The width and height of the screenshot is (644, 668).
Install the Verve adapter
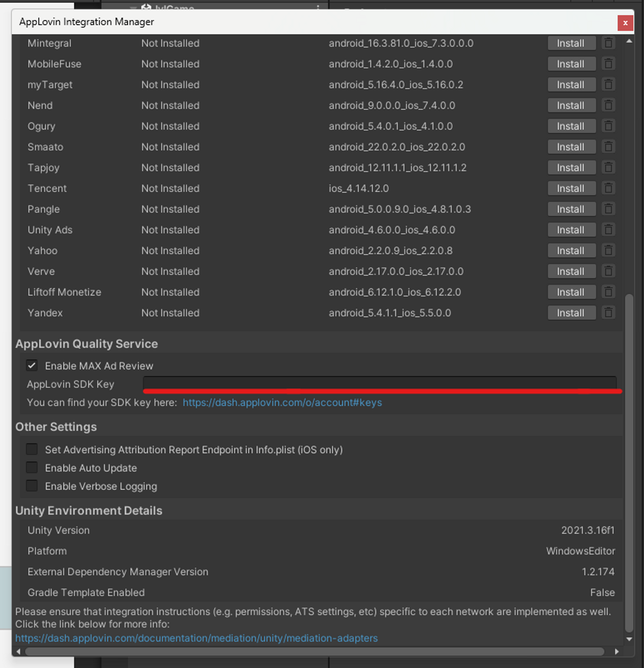(572, 272)
